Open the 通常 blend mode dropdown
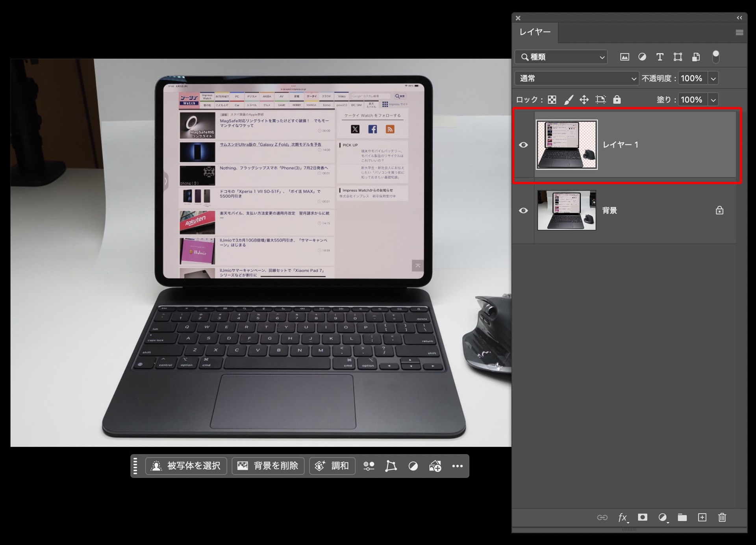The height and width of the screenshot is (545, 756). (577, 78)
